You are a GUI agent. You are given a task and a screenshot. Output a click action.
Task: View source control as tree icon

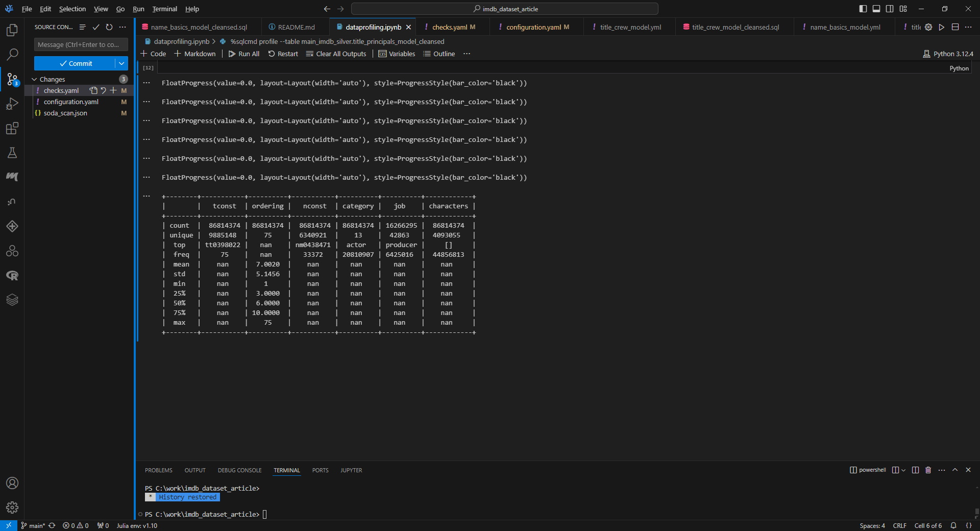82,27
